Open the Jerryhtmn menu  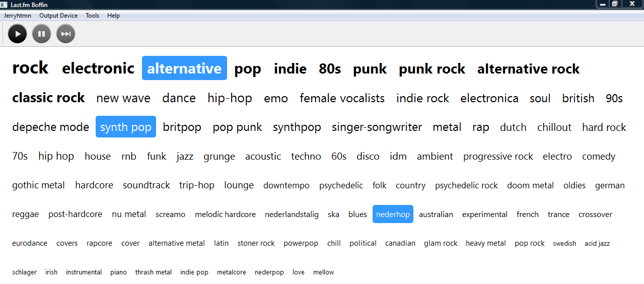pos(18,16)
